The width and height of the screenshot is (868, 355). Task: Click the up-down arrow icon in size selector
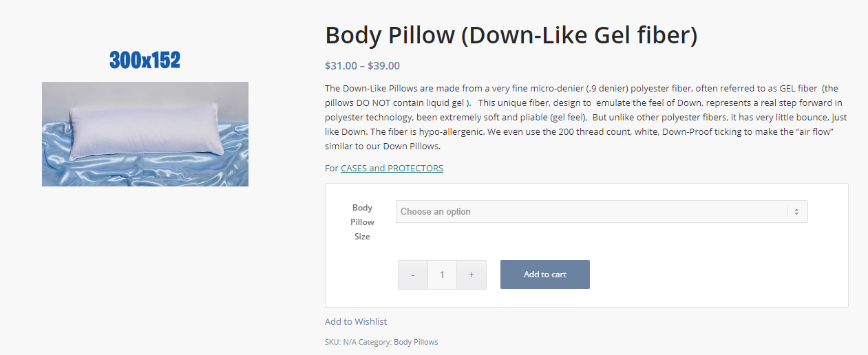pos(796,212)
